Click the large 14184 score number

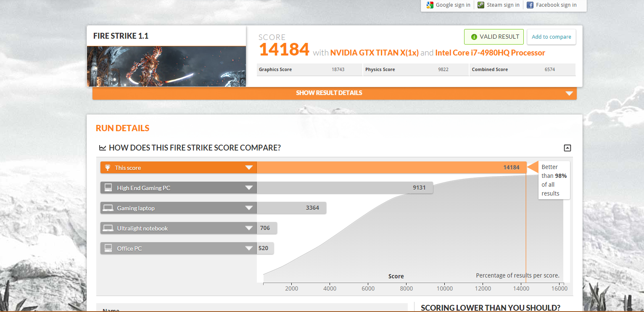284,50
